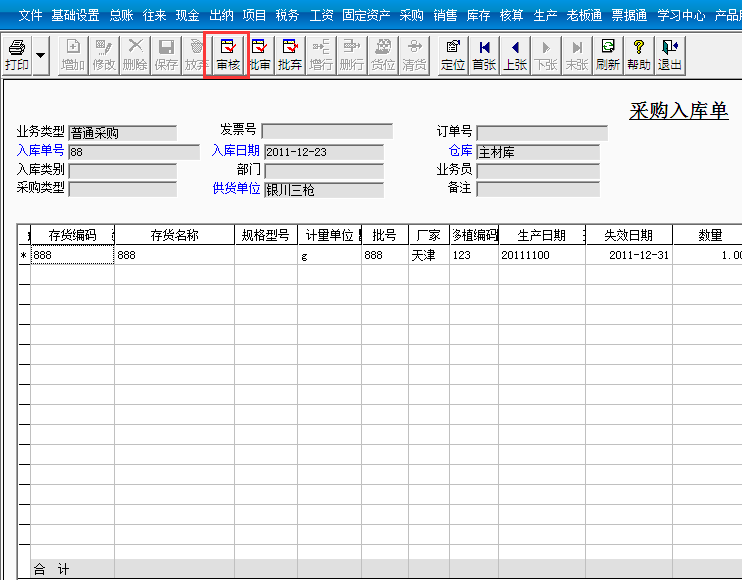Click the 失效日期 column header

pos(628,235)
